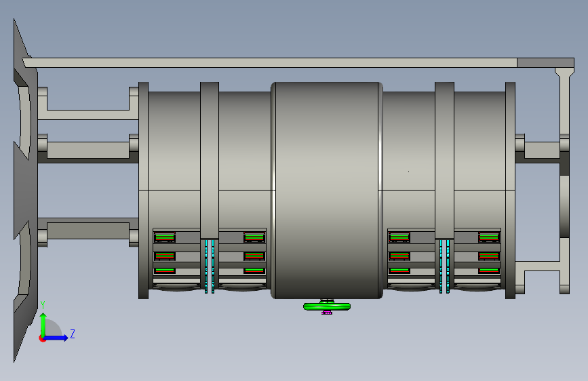Click the blue Z axis arrow of triad
The height and width of the screenshot is (381, 588).
coord(56,338)
